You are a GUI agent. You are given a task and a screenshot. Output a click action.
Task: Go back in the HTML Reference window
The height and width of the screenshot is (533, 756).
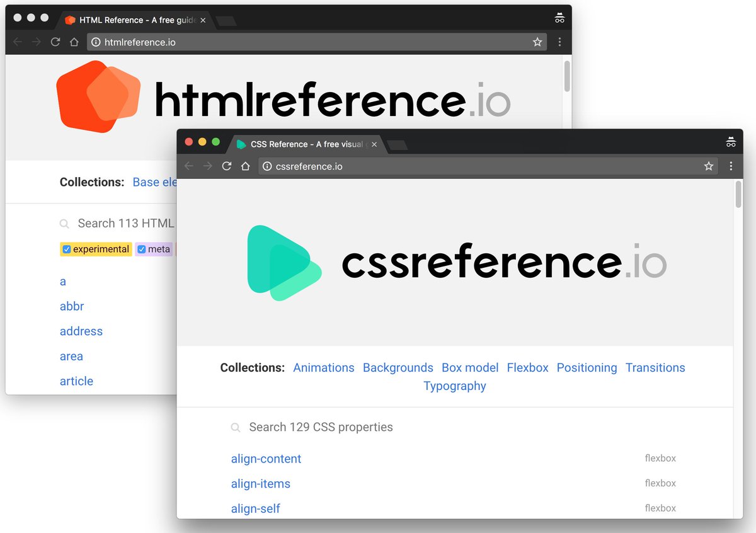[18, 42]
